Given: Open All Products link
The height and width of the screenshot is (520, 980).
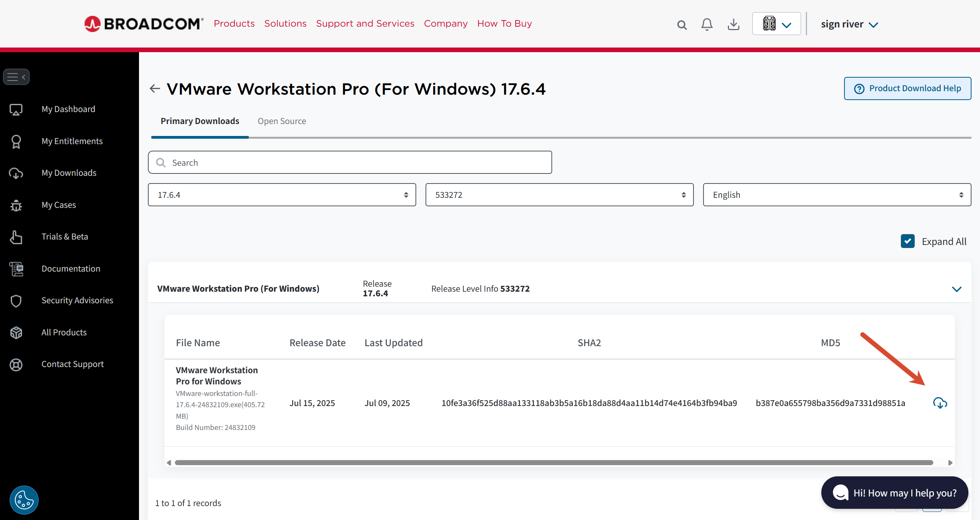Looking at the screenshot, I should [64, 333].
